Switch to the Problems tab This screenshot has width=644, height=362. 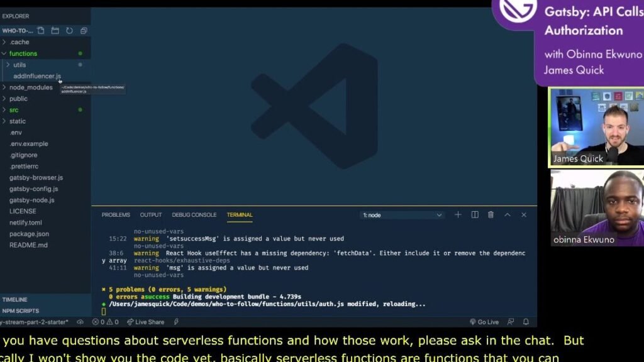pos(116,215)
